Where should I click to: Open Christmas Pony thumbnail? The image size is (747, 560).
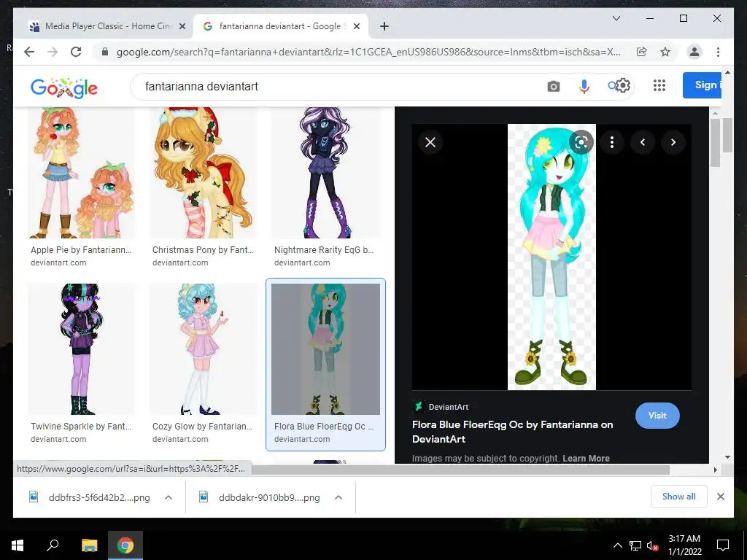pos(204,173)
